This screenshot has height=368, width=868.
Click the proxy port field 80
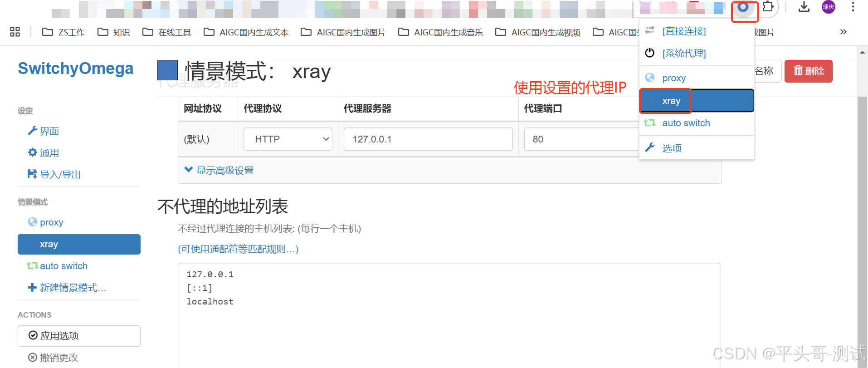tap(581, 139)
